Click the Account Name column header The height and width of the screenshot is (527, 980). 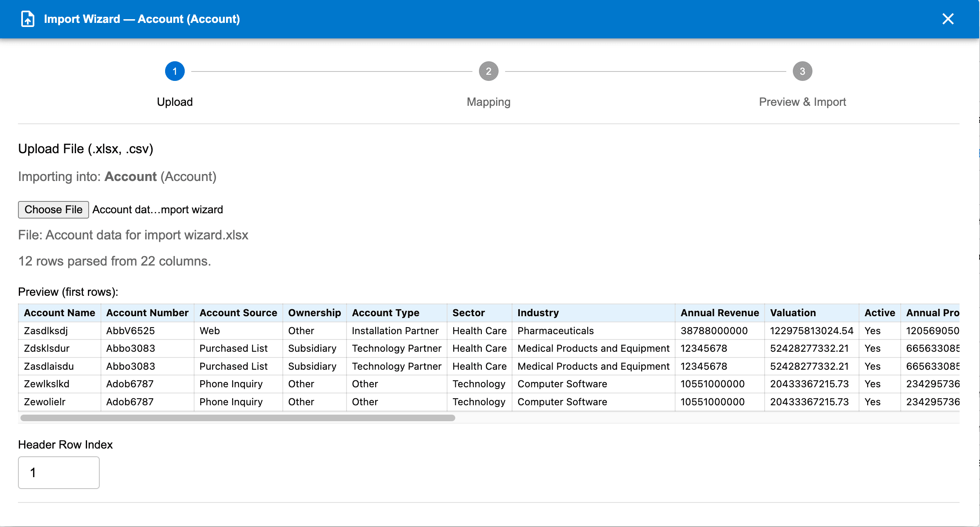point(59,313)
